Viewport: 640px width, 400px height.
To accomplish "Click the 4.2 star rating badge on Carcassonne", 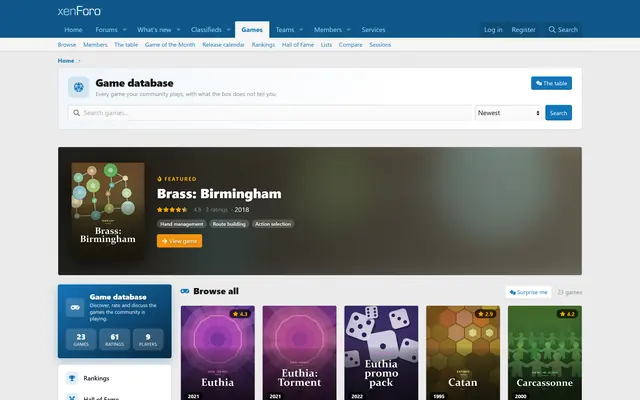I will click(x=567, y=314).
